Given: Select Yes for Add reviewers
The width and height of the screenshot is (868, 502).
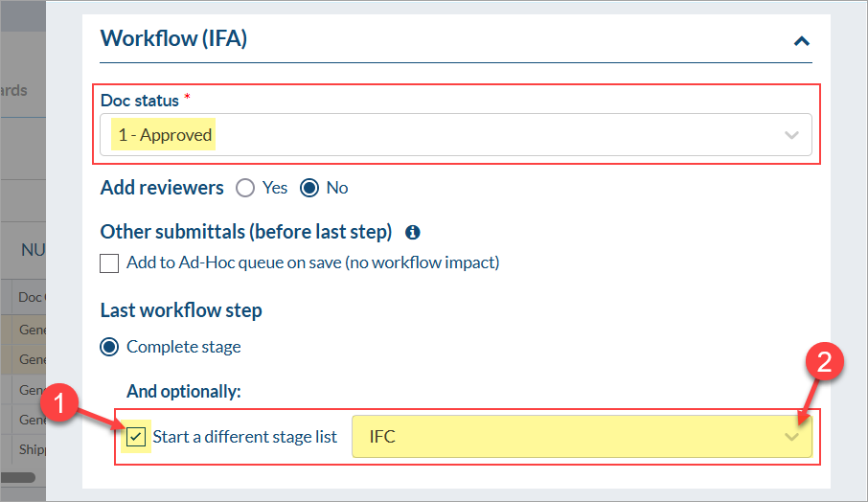Looking at the screenshot, I should [x=245, y=188].
